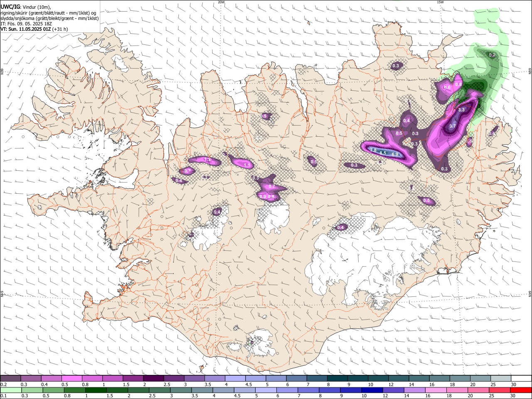Click the bright red swatch ending the lower legend row
Image resolution: width=532 pixels, height=399 pixels.
point(521,390)
